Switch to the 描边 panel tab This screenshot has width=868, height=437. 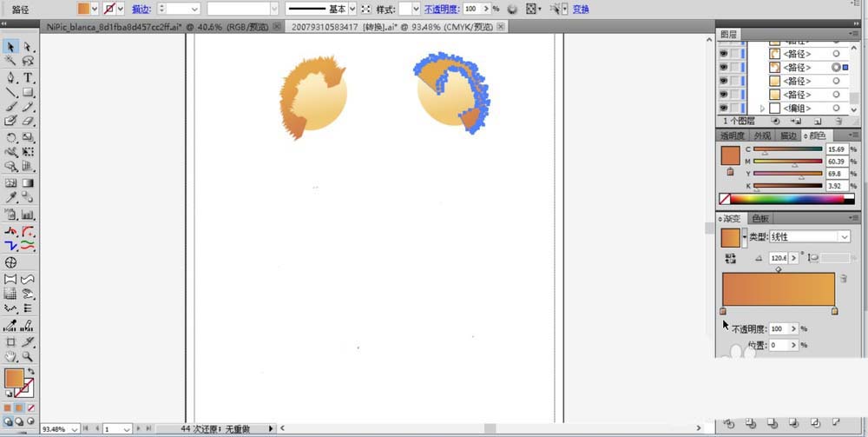(788, 136)
